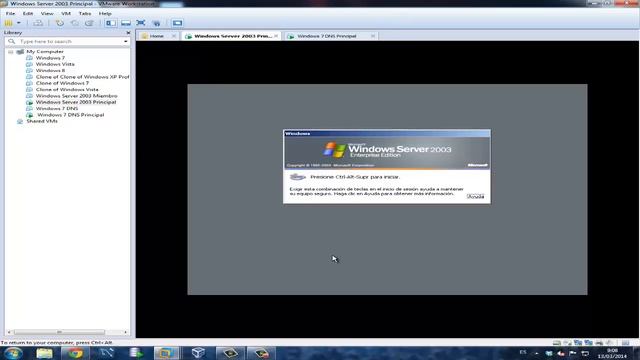This screenshot has width=640, height=360.
Task: Select Windows 7 DNS in the library
Action: point(57,108)
